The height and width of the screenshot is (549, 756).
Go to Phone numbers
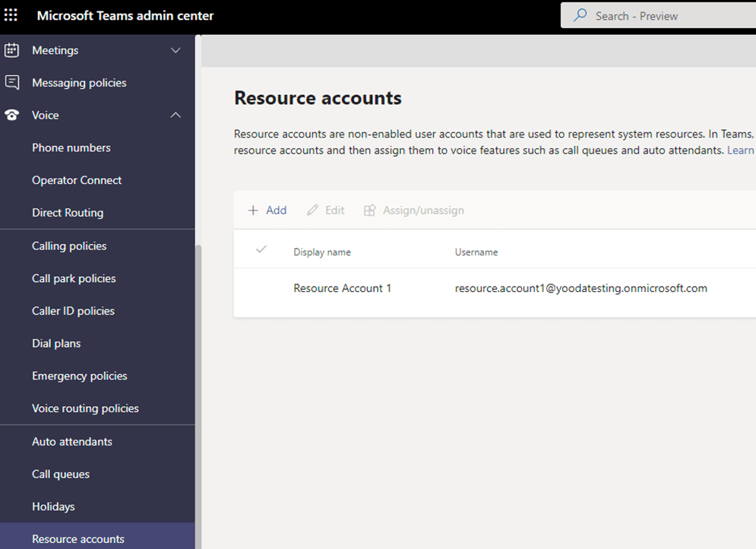click(71, 148)
